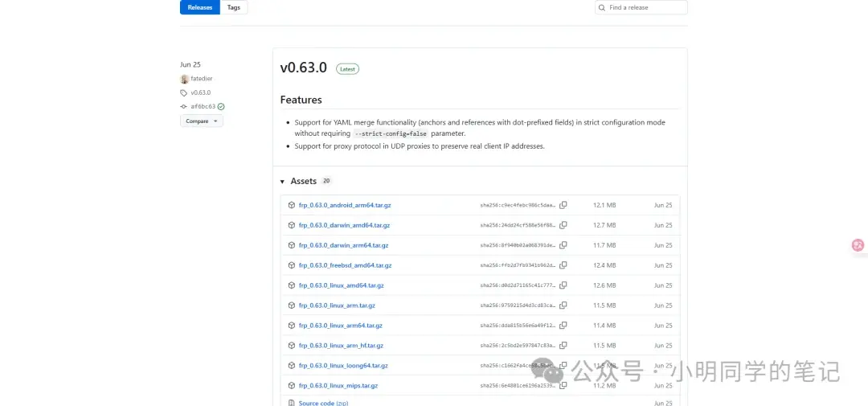The image size is (868, 406).
Task: Download frp_0.63.0_linux_loong64.tar.gz
Action: [343, 366]
